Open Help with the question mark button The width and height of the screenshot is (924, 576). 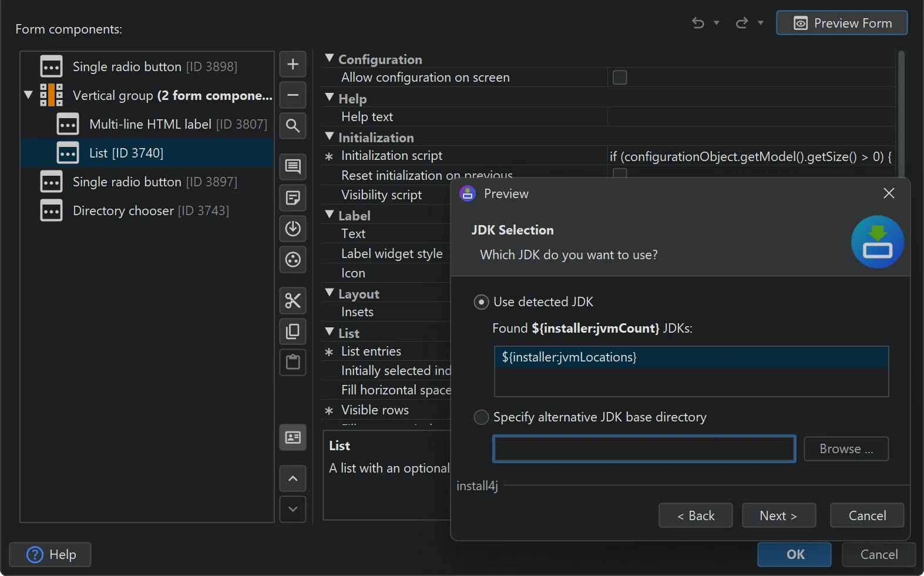pos(51,554)
